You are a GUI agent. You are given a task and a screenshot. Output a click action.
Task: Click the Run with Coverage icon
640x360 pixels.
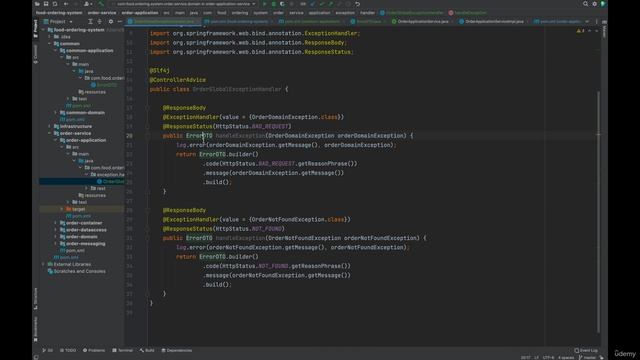282,4
